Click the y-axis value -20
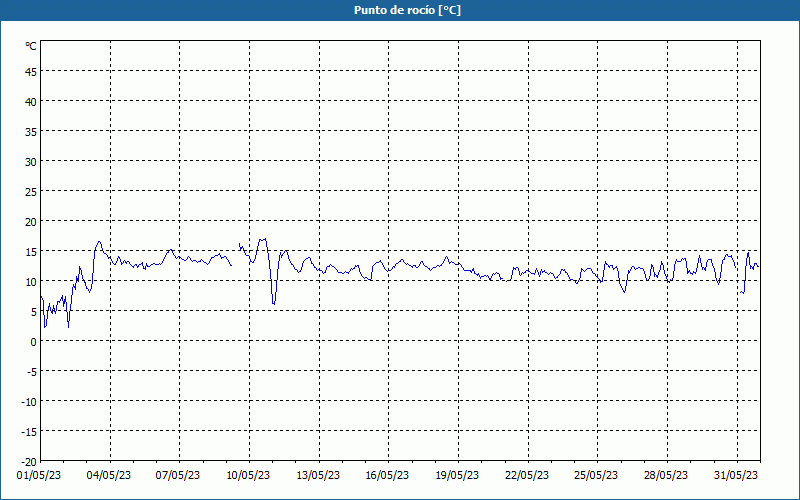Viewport: 800px width, 500px height. pos(29,462)
